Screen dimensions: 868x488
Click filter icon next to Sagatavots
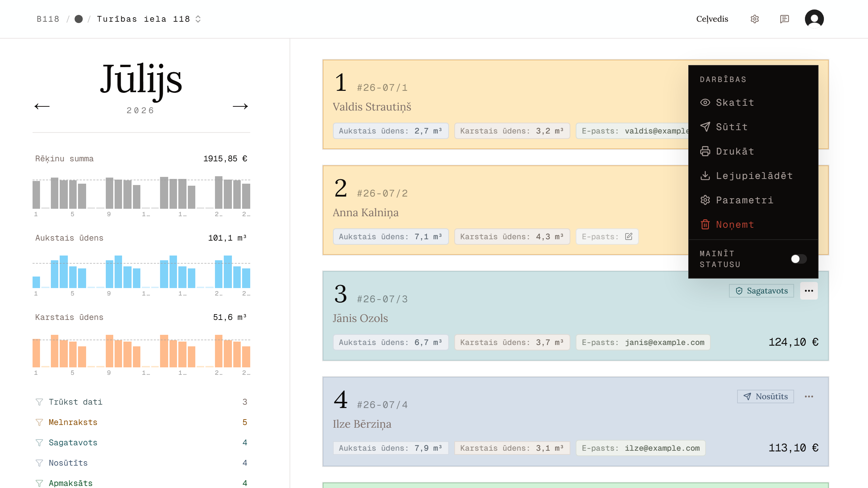[x=39, y=443]
